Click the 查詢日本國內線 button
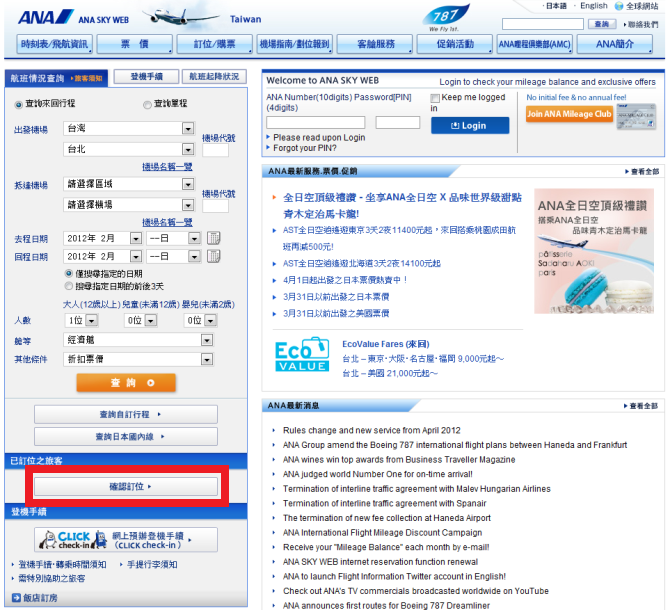This screenshot has height=610, width=670. coord(126,437)
